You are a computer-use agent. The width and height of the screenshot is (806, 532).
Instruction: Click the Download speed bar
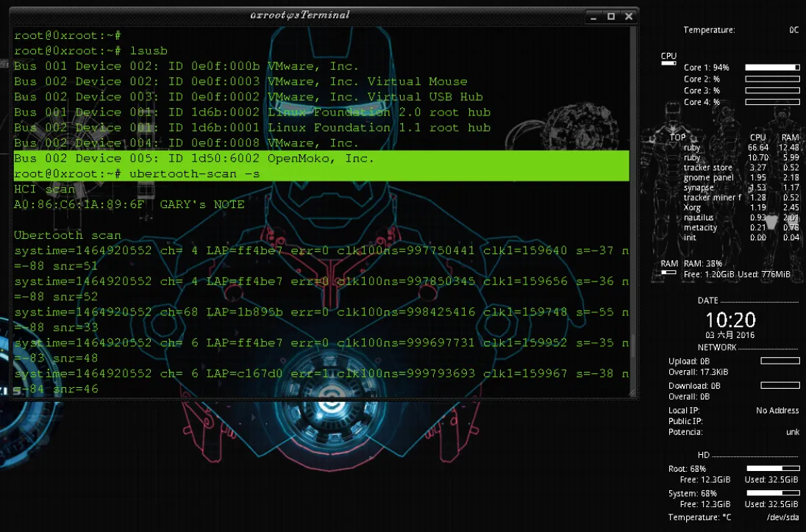click(x=780, y=385)
